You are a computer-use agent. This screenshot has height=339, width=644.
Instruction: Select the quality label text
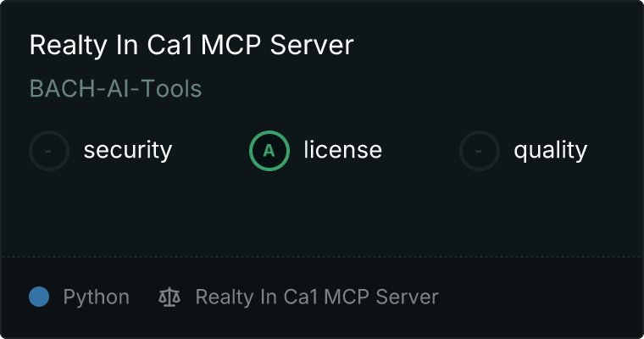point(551,150)
